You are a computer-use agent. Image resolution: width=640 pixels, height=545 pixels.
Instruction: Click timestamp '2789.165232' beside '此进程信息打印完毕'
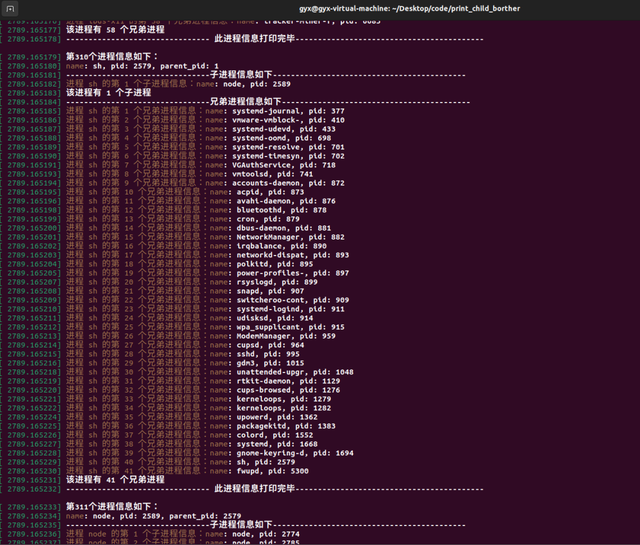33,489
